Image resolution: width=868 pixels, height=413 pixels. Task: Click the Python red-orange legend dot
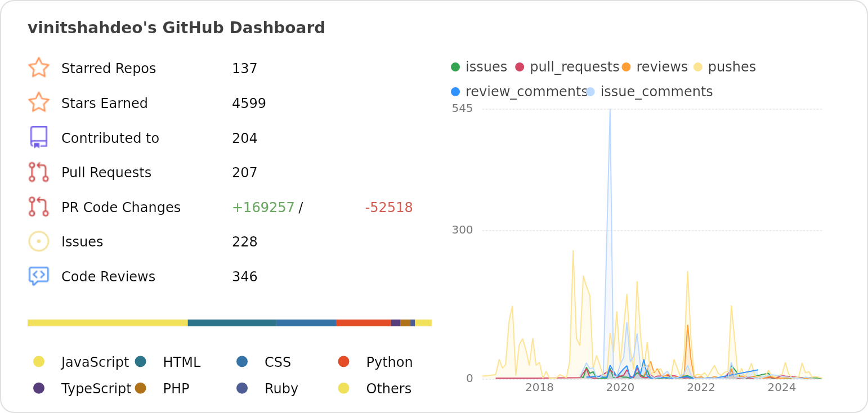coord(344,361)
